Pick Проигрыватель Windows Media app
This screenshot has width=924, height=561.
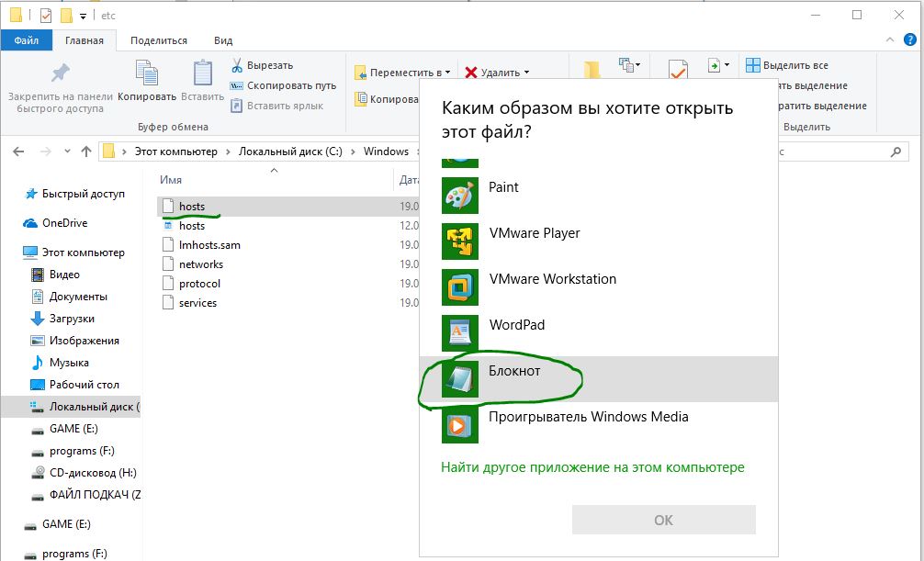(598, 425)
